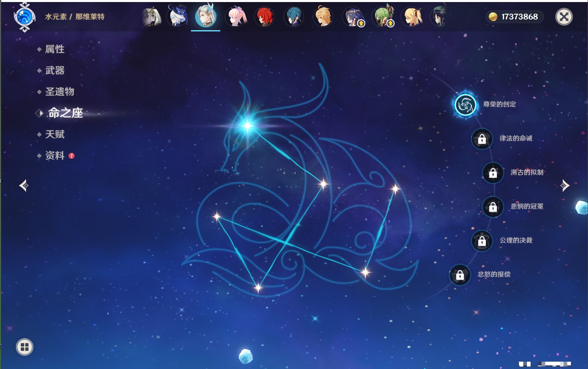This screenshot has width=588, height=369.
Task: Click the brightest glowing star on dragon's head
Action: pos(248,126)
